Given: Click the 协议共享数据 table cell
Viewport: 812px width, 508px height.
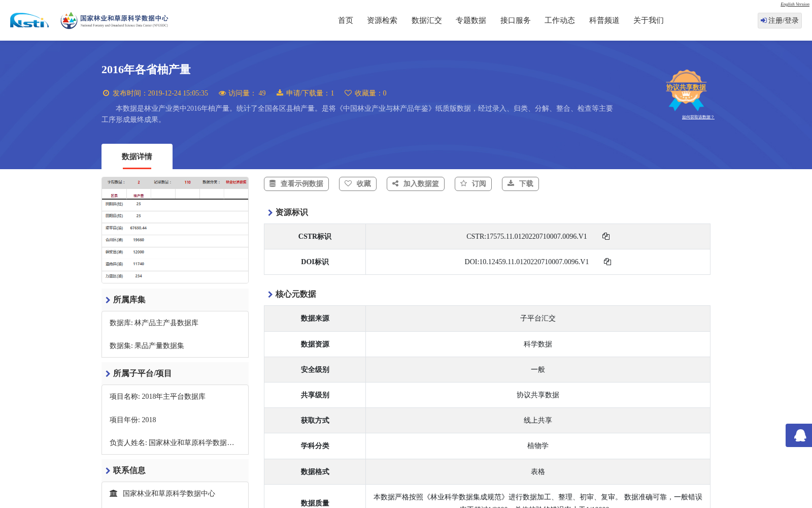Looking at the screenshot, I should pos(538,395).
